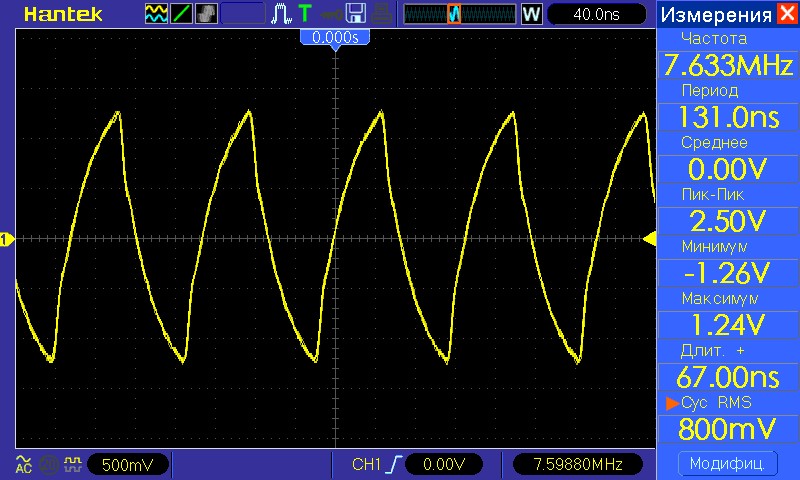
Task: Click the green T trigger status icon
Action: pos(305,14)
